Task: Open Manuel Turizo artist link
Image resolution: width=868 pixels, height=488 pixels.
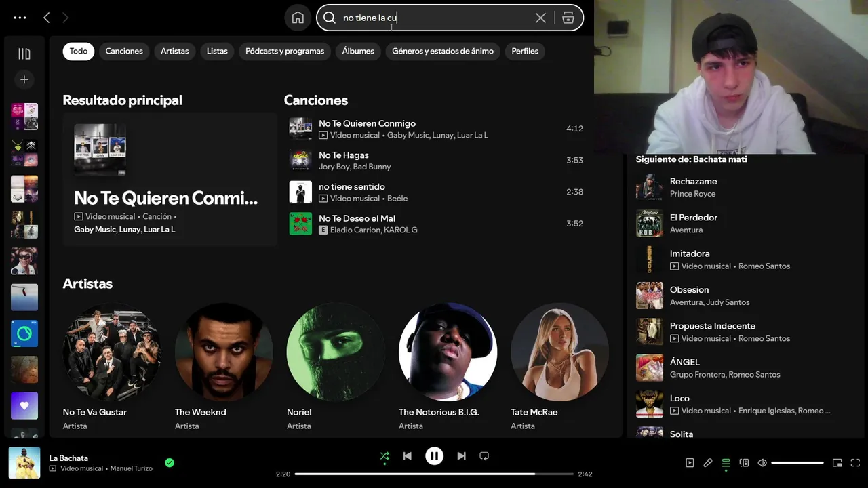Action: click(x=132, y=468)
